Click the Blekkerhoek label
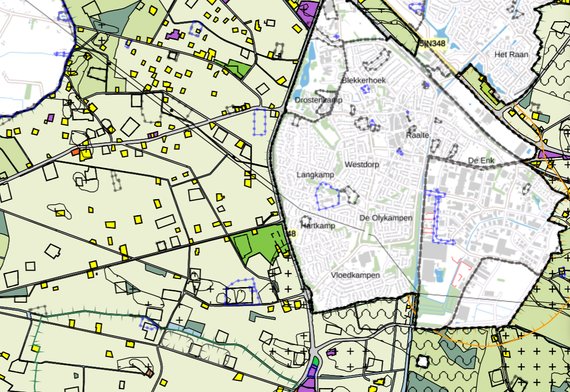This screenshot has width=570, height=392. coord(363,80)
